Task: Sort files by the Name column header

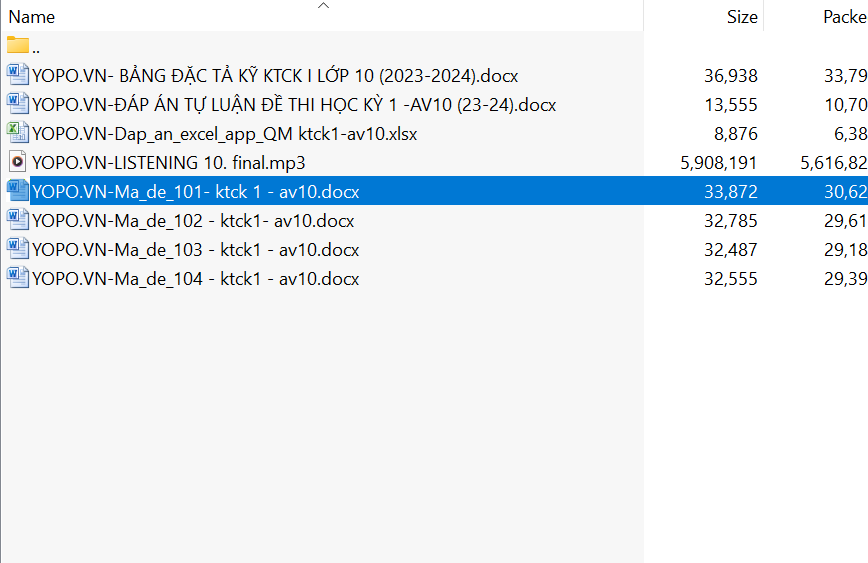Action: coord(32,17)
